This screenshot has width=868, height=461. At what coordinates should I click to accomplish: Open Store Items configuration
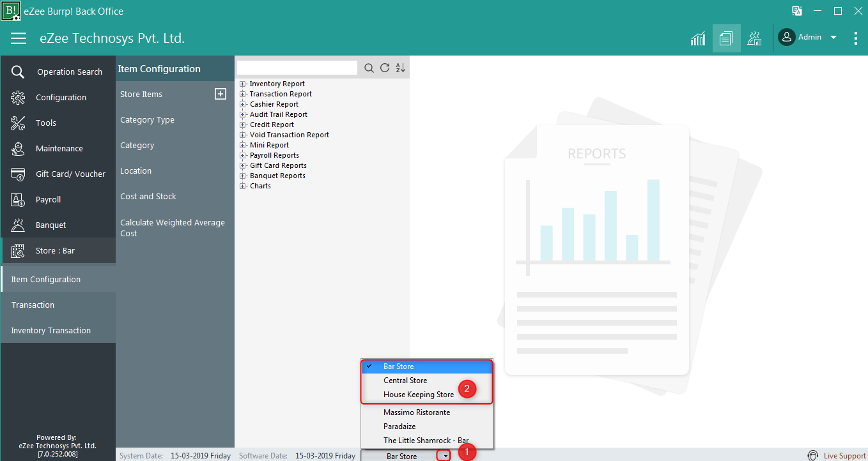[141, 94]
